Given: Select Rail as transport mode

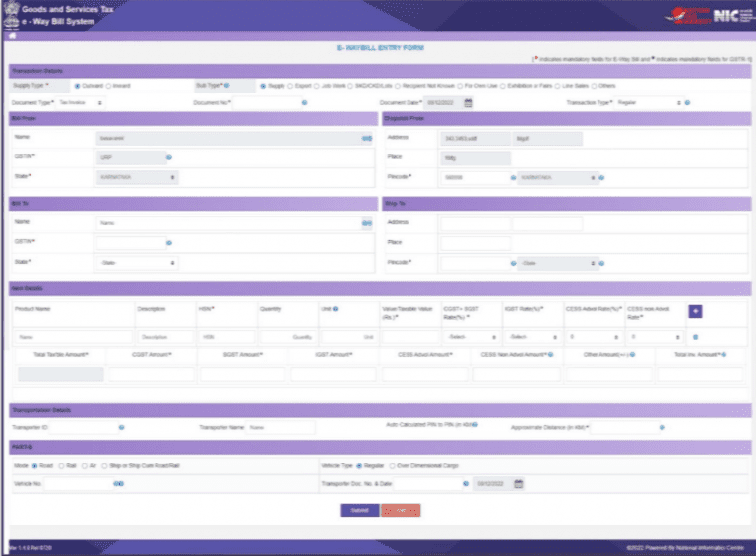Looking at the screenshot, I should (x=61, y=465).
